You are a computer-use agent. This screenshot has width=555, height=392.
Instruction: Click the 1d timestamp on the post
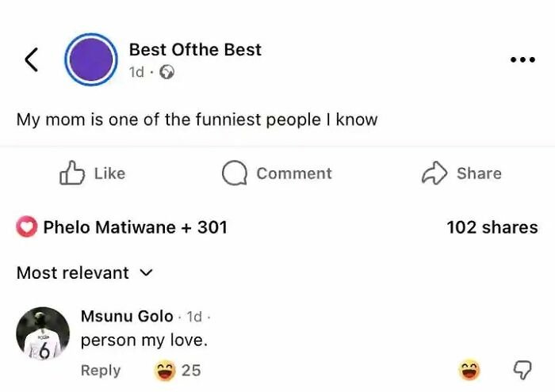136,72
